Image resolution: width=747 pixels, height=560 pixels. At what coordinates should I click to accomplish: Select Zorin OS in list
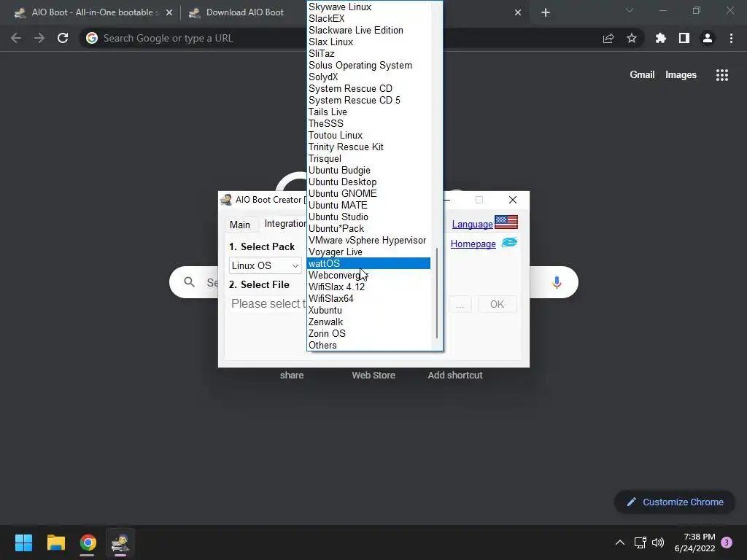tap(368, 334)
